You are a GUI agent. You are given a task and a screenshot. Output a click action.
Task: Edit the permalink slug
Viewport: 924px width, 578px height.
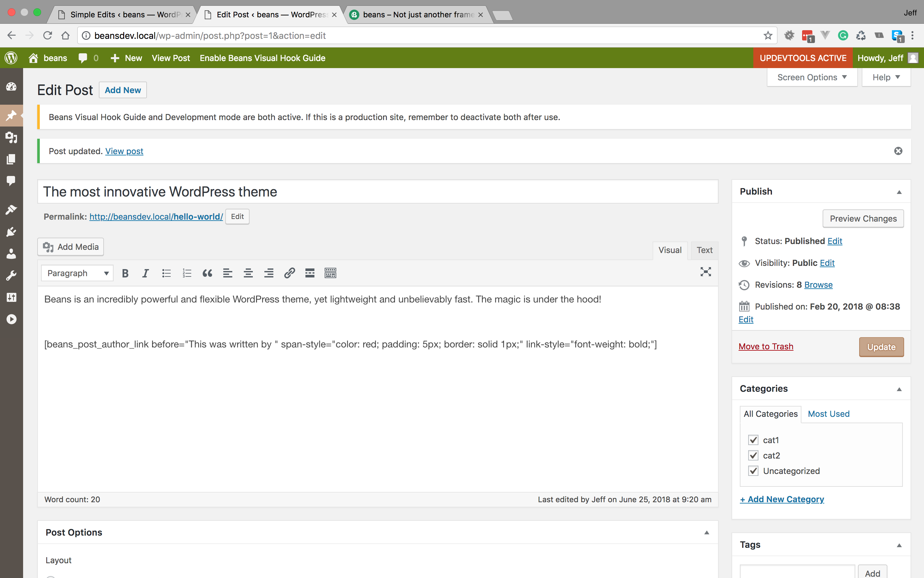coord(237,216)
